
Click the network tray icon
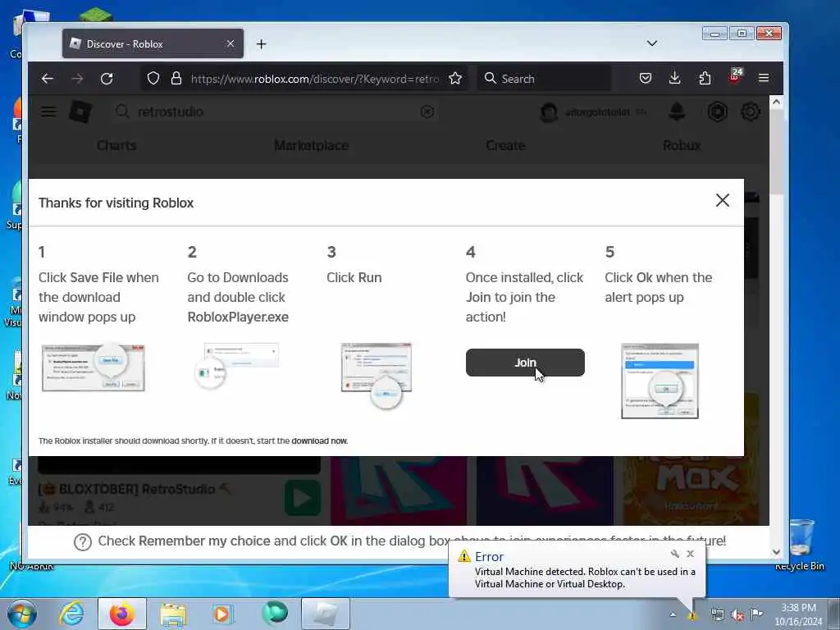pyautogui.click(x=717, y=614)
